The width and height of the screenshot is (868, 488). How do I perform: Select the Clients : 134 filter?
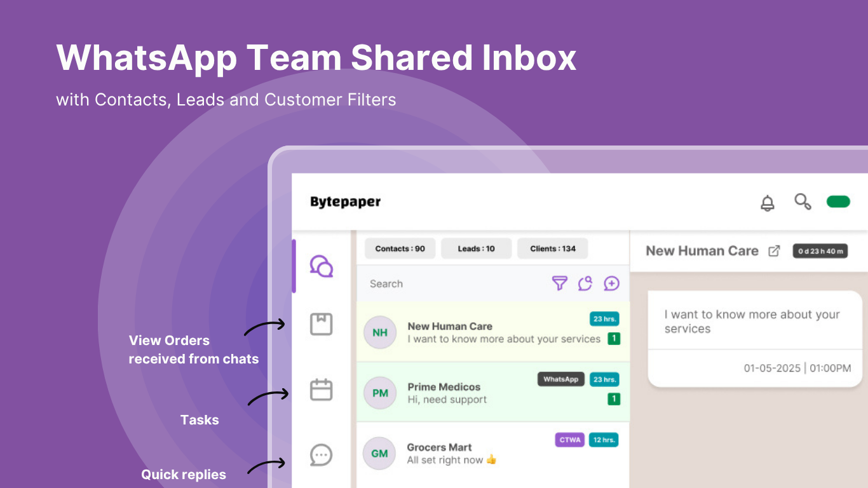(x=553, y=248)
